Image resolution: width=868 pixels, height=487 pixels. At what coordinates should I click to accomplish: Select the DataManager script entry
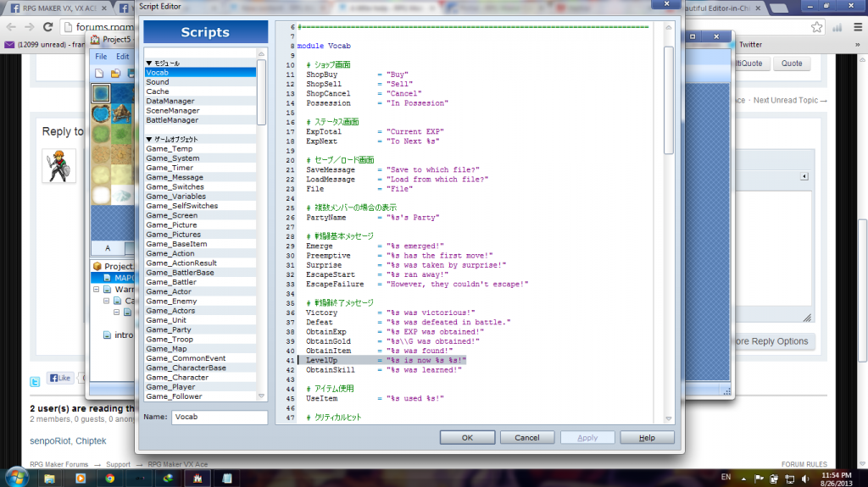point(172,101)
